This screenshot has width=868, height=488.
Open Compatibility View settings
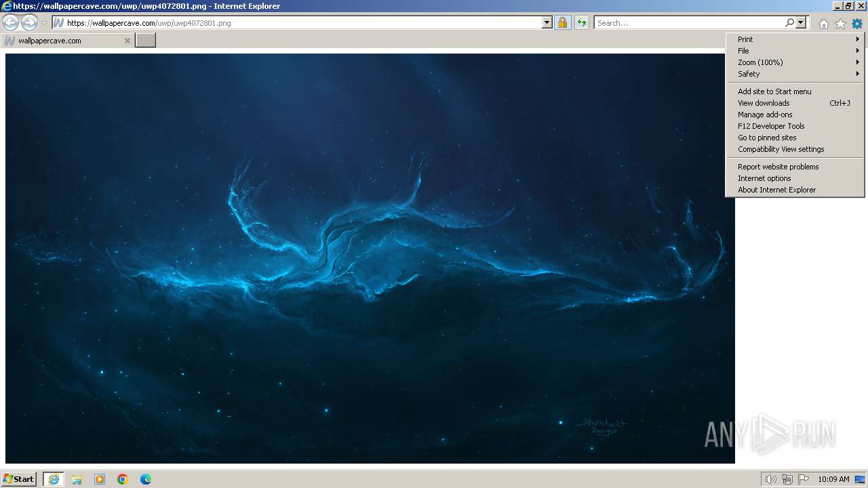[794, 149]
